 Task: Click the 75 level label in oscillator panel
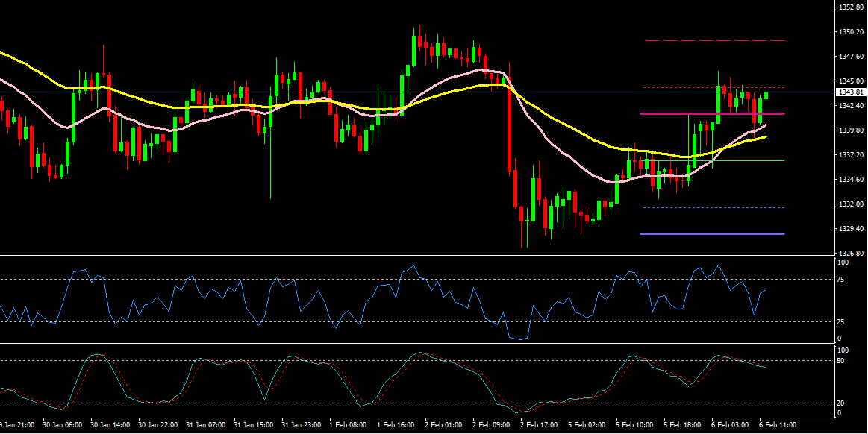(843, 280)
